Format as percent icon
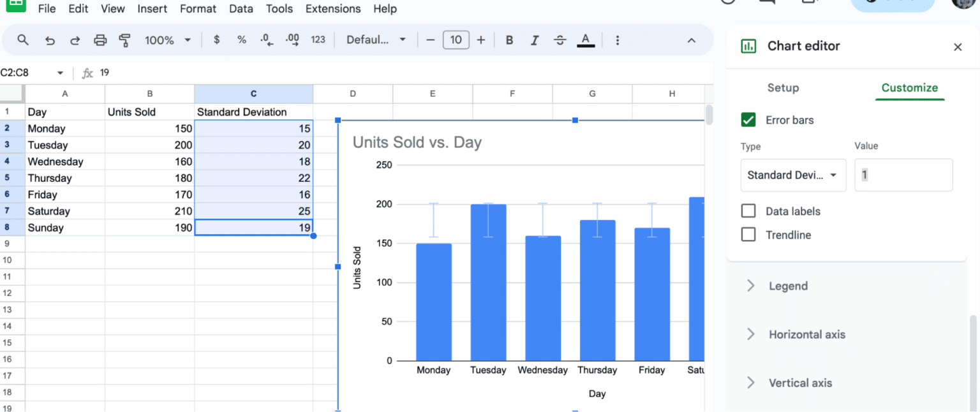The height and width of the screenshot is (412, 980). 242,40
